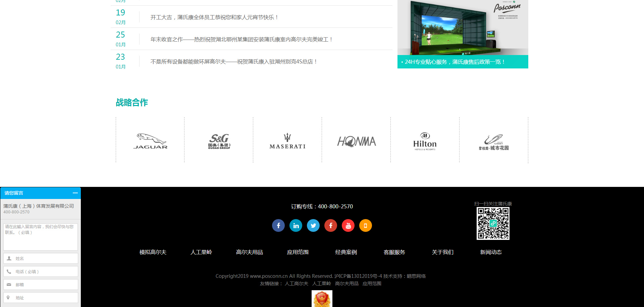Open 模拟高尔夫 footer menu item
This screenshot has width=644, height=307.
[x=153, y=252]
